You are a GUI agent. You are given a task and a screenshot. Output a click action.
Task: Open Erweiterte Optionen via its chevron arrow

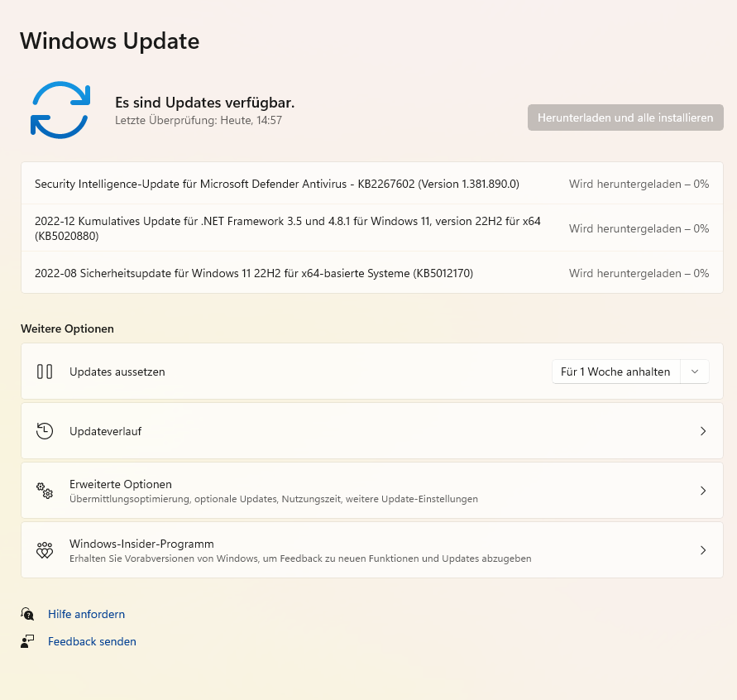click(703, 491)
